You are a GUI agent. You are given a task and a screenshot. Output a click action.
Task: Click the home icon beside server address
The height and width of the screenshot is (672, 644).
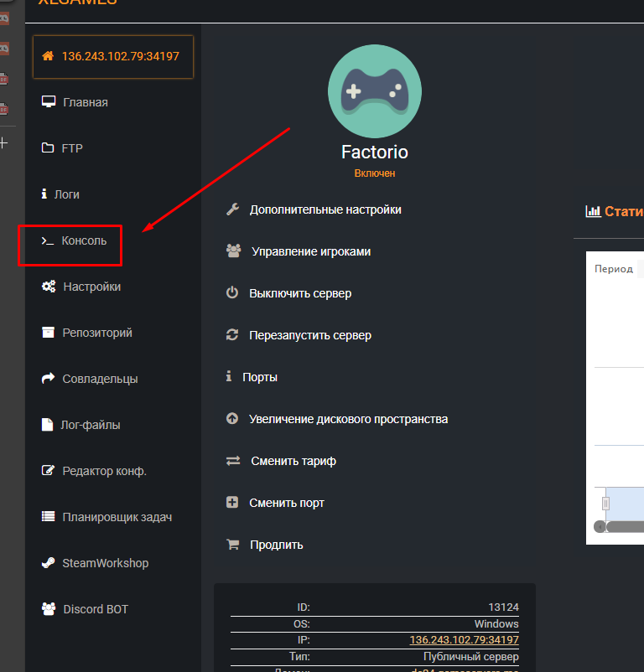[48, 57]
